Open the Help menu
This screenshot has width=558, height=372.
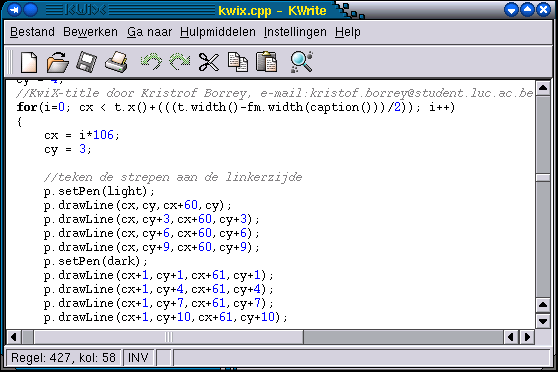tap(348, 32)
